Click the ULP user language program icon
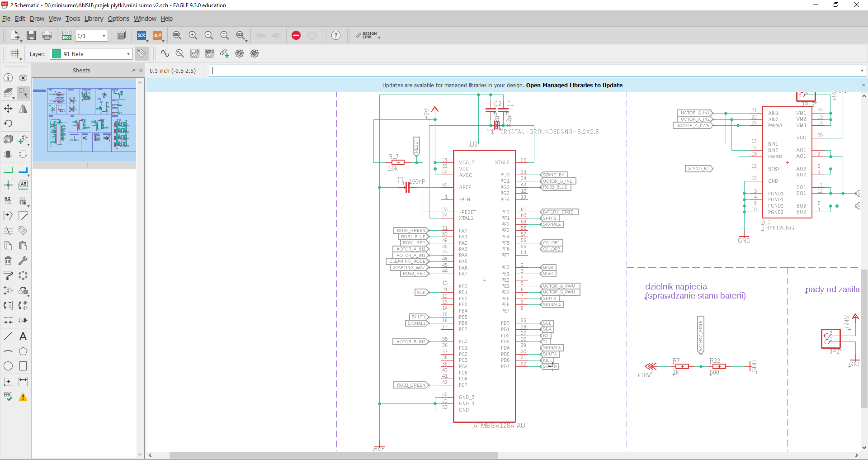Screen dimensions: 868x460 tap(157, 36)
